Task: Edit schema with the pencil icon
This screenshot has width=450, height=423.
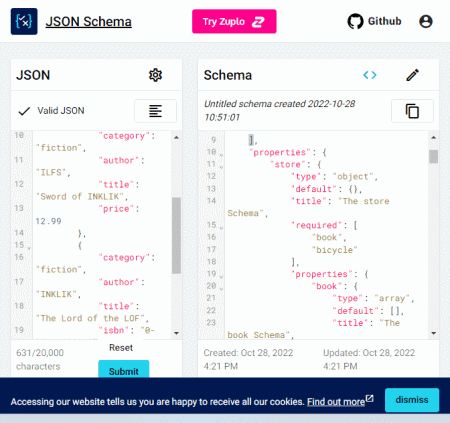Action: tap(412, 75)
